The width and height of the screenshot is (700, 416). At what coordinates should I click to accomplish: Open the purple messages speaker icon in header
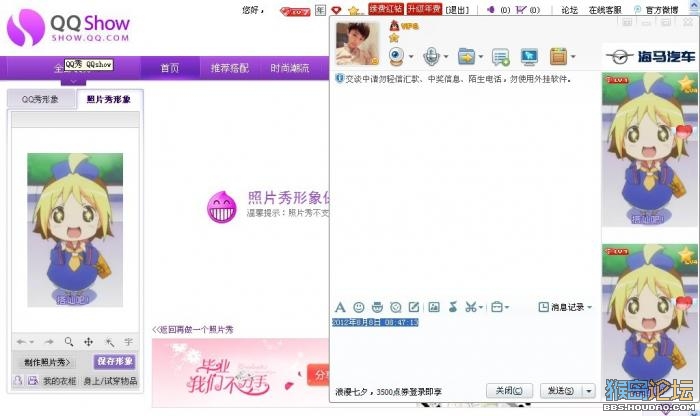[x=491, y=9]
